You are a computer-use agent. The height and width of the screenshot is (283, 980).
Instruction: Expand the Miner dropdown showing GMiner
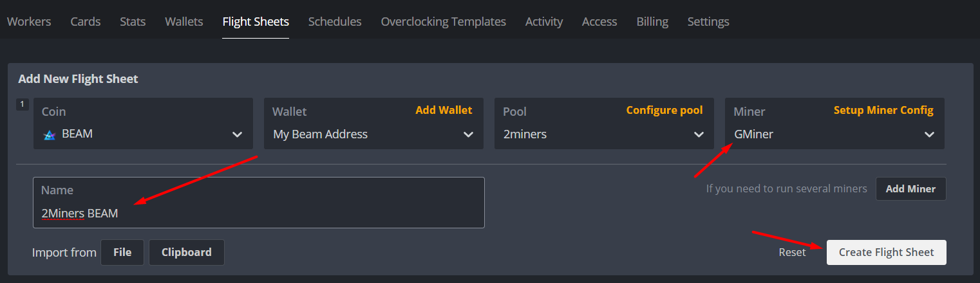pos(834,123)
